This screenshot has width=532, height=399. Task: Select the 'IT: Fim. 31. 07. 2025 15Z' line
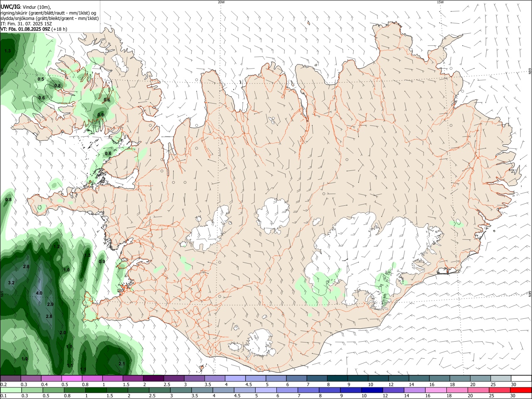tap(26, 24)
